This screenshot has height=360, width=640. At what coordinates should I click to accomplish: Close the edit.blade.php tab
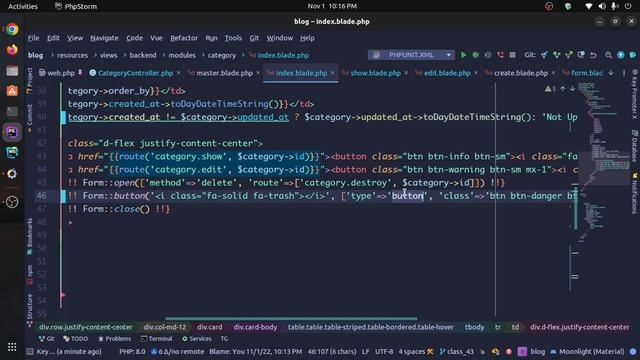(x=476, y=73)
